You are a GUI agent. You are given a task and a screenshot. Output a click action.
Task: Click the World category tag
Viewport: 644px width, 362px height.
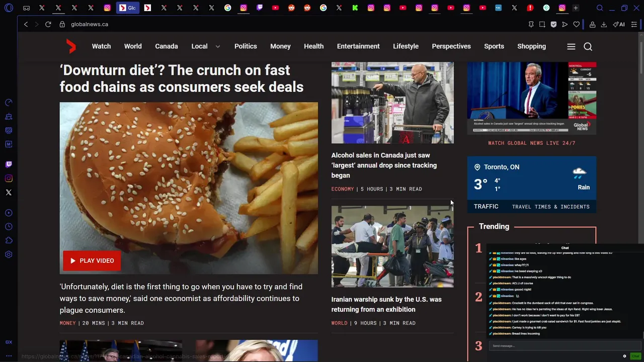click(x=340, y=323)
